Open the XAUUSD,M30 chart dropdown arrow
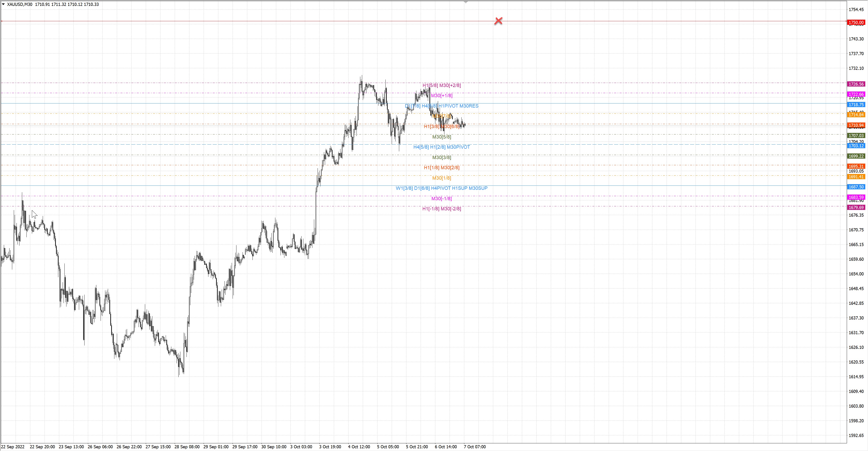 point(3,4)
